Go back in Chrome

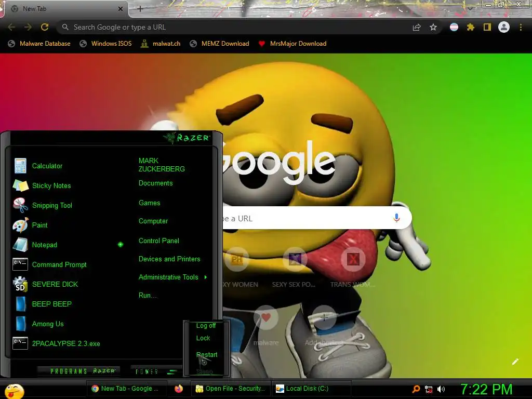click(x=11, y=27)
